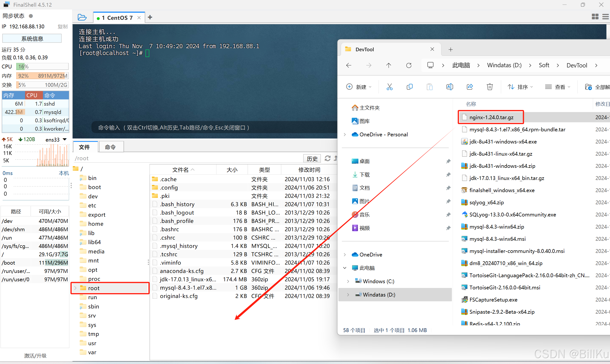Close the CentOS 7 session tab
The image size is (610, 364).
click(139, 18)
